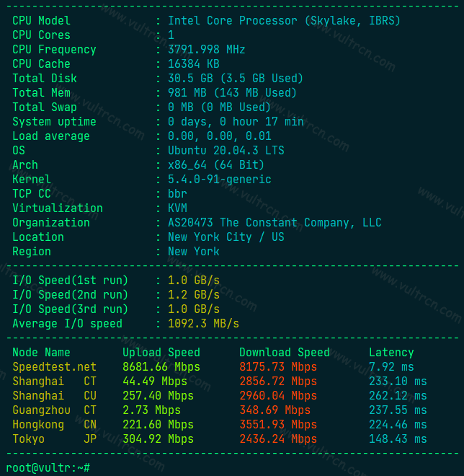Click the CPU Frequency 3791.998 MHz value
Screen dimensions: 464x476
207,50
